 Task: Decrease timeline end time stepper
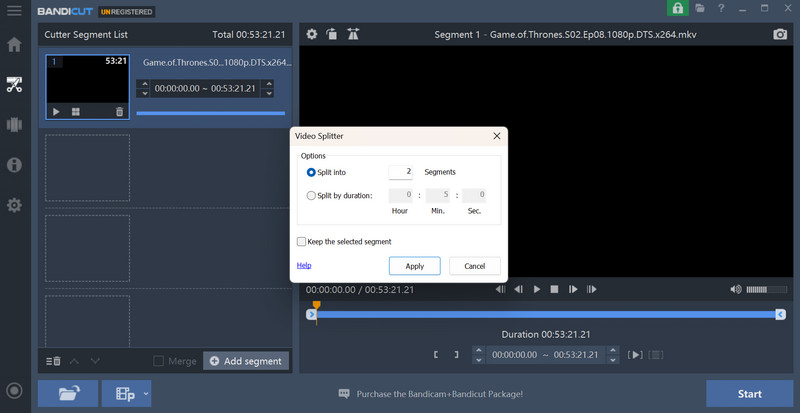613,359
